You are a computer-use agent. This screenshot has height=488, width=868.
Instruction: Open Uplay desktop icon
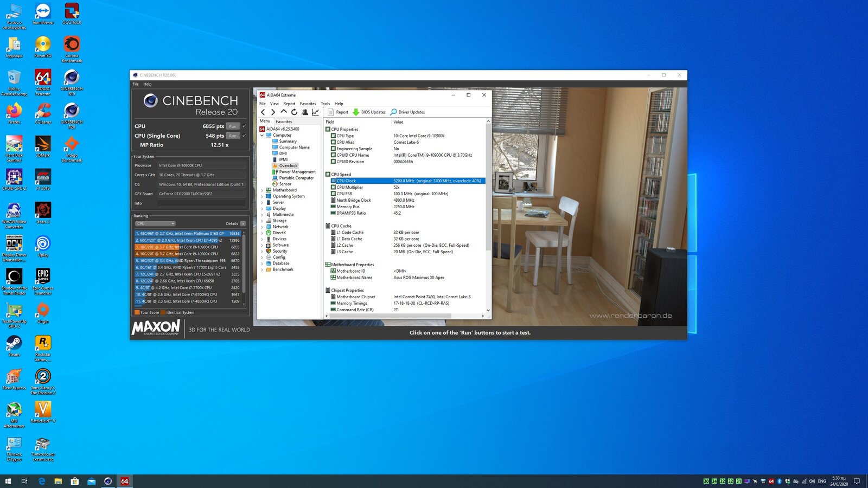(x=43, y=246)
